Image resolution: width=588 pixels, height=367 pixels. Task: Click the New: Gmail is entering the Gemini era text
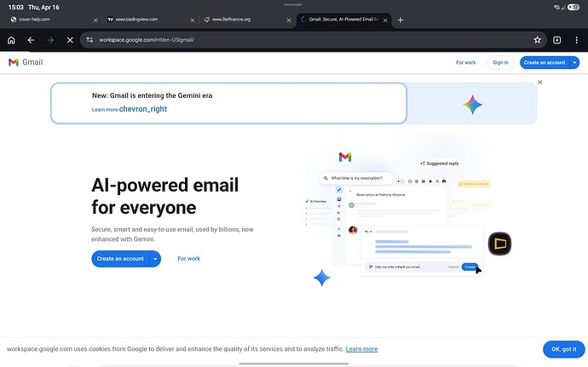tap(152, 95)
